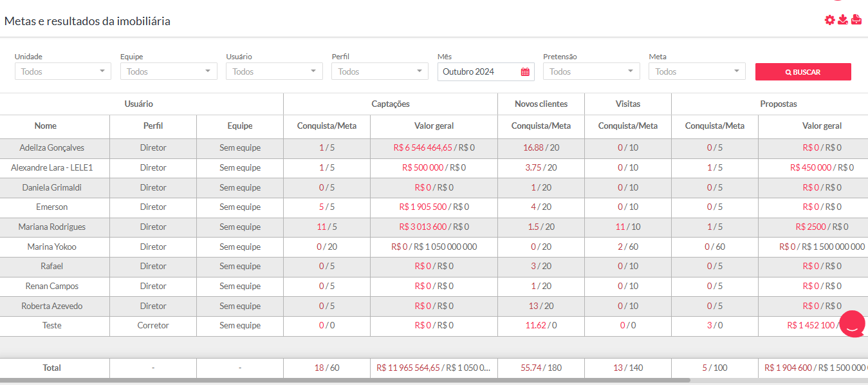The image size is (868, 385).
Task: Expand the Perfil filter dropdown
Action: pyautogui.click(x=380, y=71)
